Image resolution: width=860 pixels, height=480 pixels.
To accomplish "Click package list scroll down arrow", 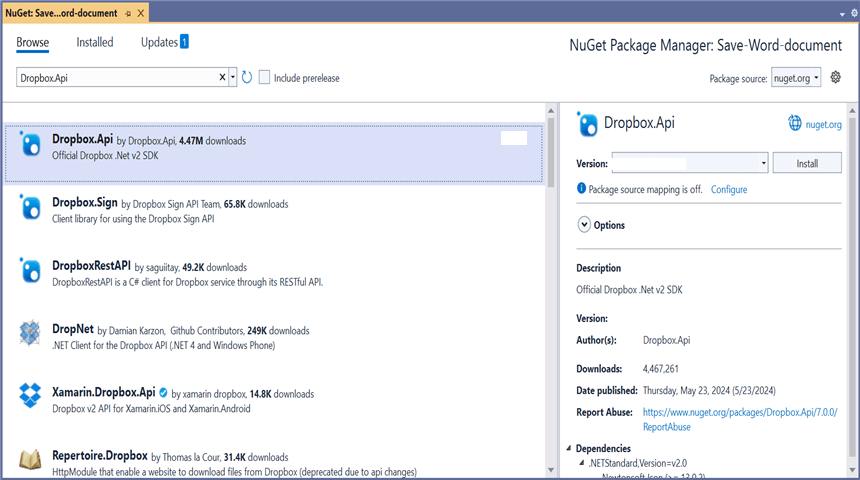I will (x=551, y=470).
